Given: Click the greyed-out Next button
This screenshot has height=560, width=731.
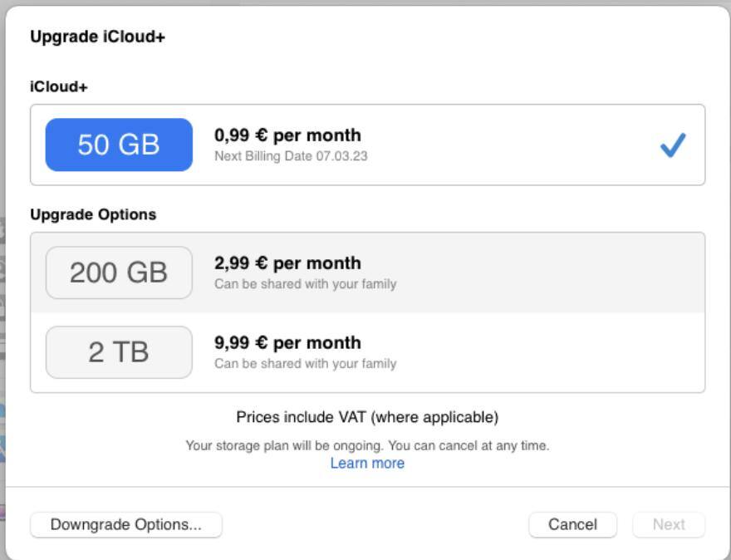Looking at the screenshot, I should point(669,524).
